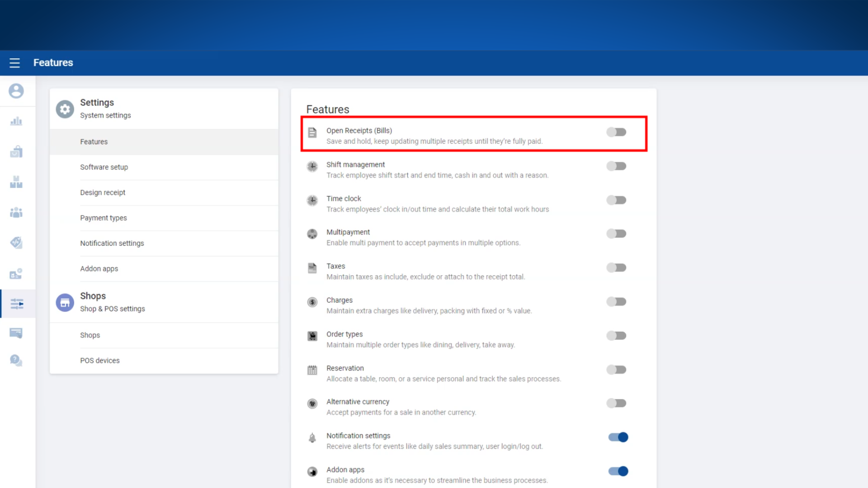Go to Payment types settings
The width and height of the screenshot is (868, 488).
(104, 218)
